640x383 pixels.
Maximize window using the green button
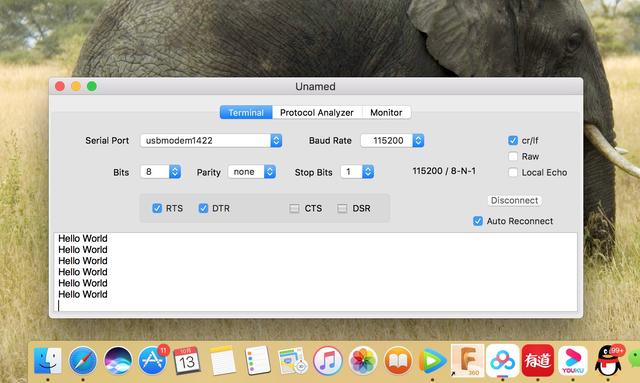tap(92, 86)
